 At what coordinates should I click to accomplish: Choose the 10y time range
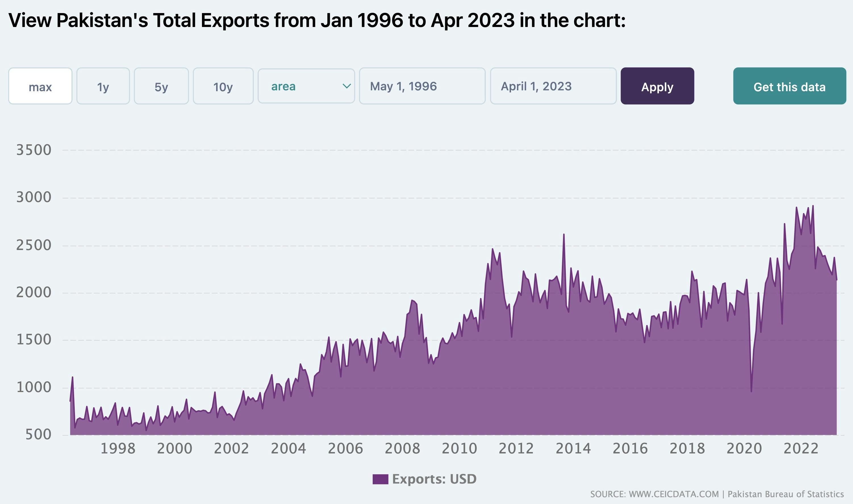point(223,87)
